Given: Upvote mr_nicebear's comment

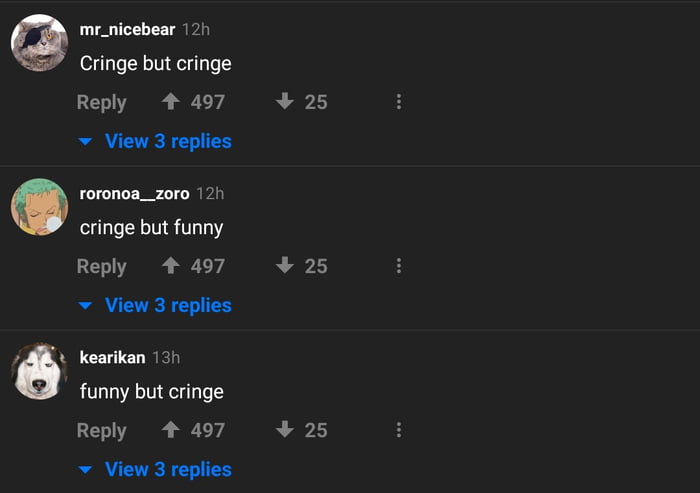Looking at the screenshot, I should coord(170,102).
